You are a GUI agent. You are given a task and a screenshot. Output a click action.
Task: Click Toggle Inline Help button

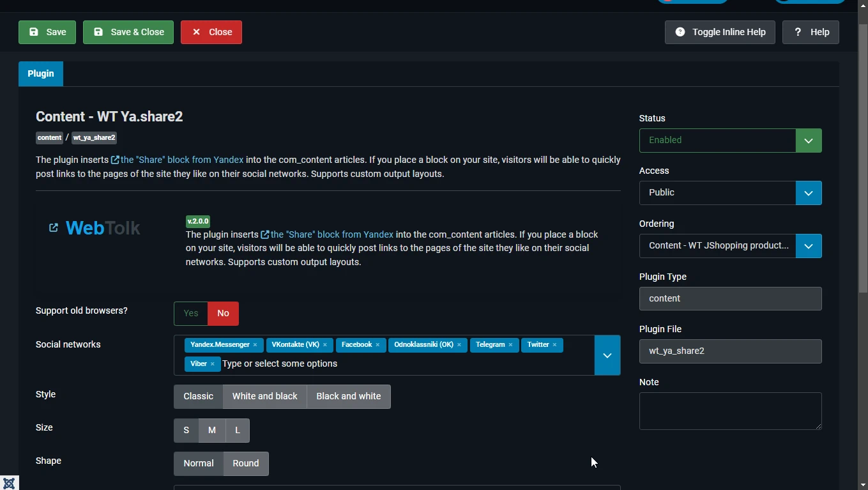click(720, 32)
